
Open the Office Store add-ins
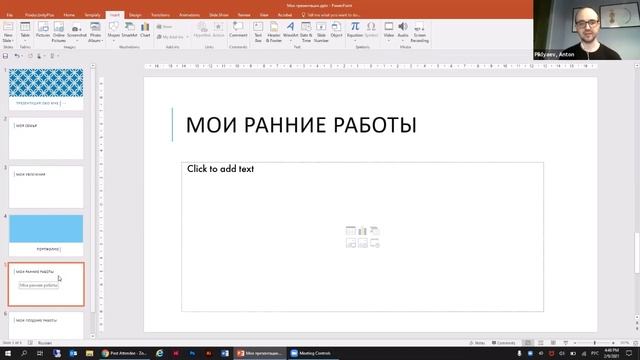[x=164, y=27]
